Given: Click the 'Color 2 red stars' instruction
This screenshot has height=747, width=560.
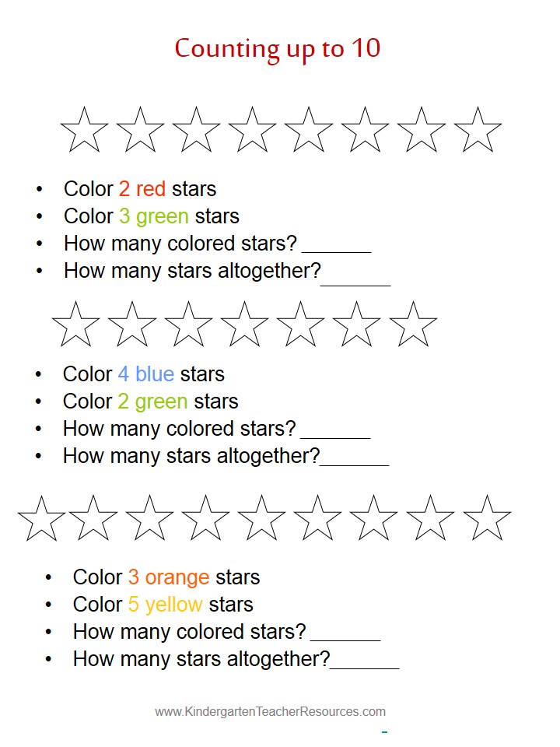Looking at the screenshot, I should [x=140, y=189].
